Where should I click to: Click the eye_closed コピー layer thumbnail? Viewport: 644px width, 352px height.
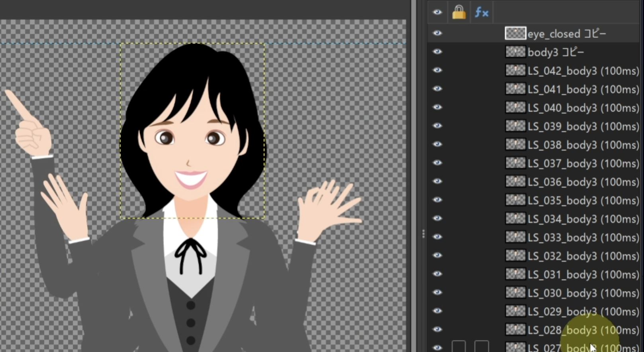pyautogui.click(x=515, y=33)
